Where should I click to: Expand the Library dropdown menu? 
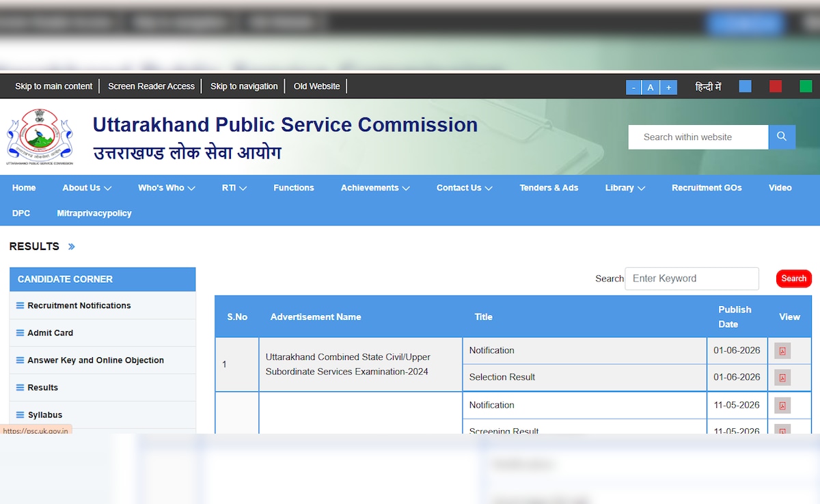[x=625, y=188]
